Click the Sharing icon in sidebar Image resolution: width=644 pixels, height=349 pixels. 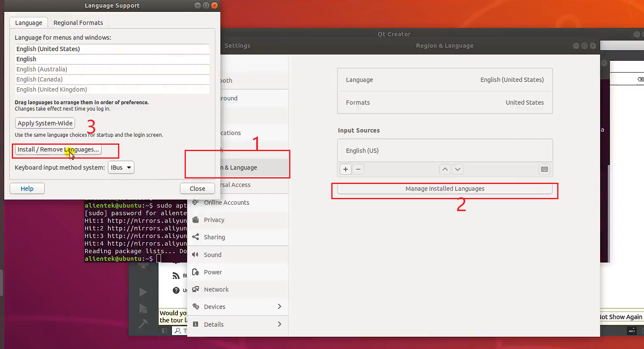point(196,237)
